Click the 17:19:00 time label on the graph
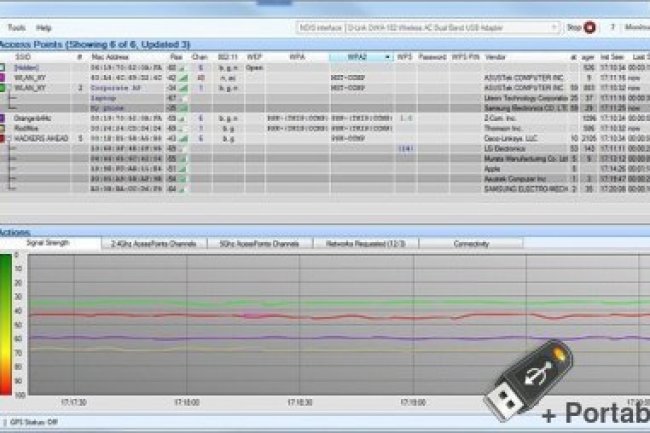The height and width of the screenshot is (433, 650). (413, 402)
